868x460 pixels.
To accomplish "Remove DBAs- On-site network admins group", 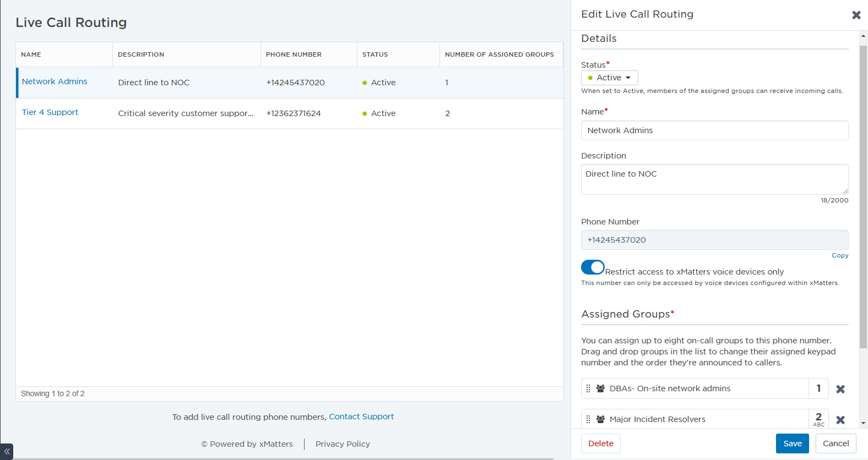I will coord(840,389).
